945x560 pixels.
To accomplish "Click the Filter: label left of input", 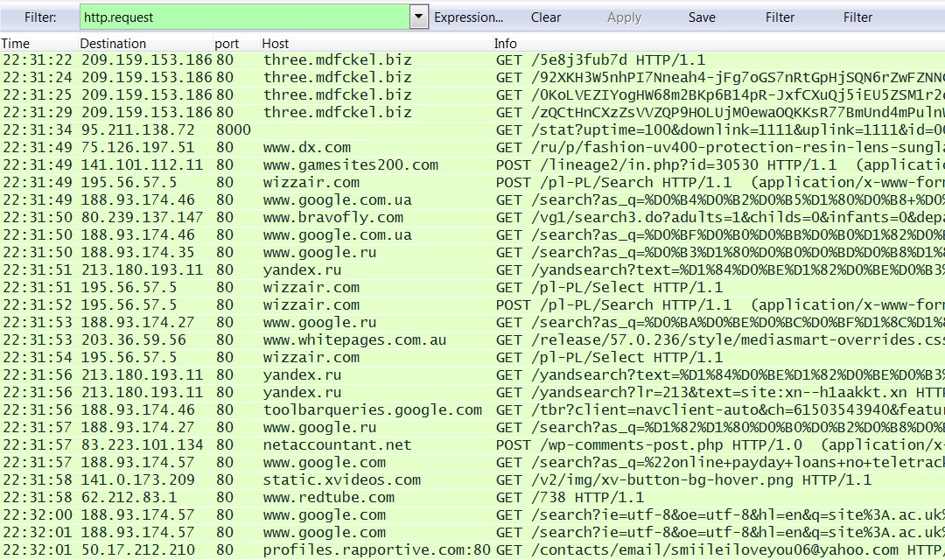I will tap(40, 17).
